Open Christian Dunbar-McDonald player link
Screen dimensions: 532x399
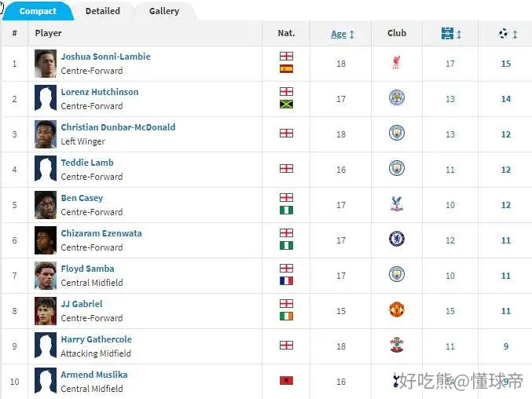[118, 127]
